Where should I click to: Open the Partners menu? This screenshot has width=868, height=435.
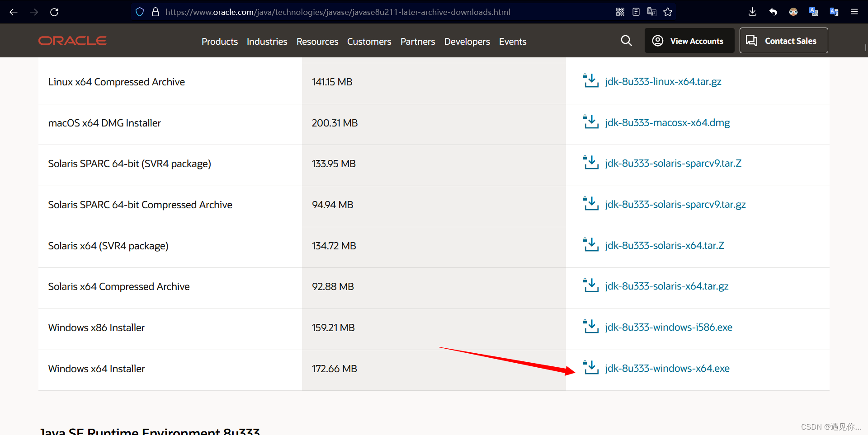(x=418, y=42)
